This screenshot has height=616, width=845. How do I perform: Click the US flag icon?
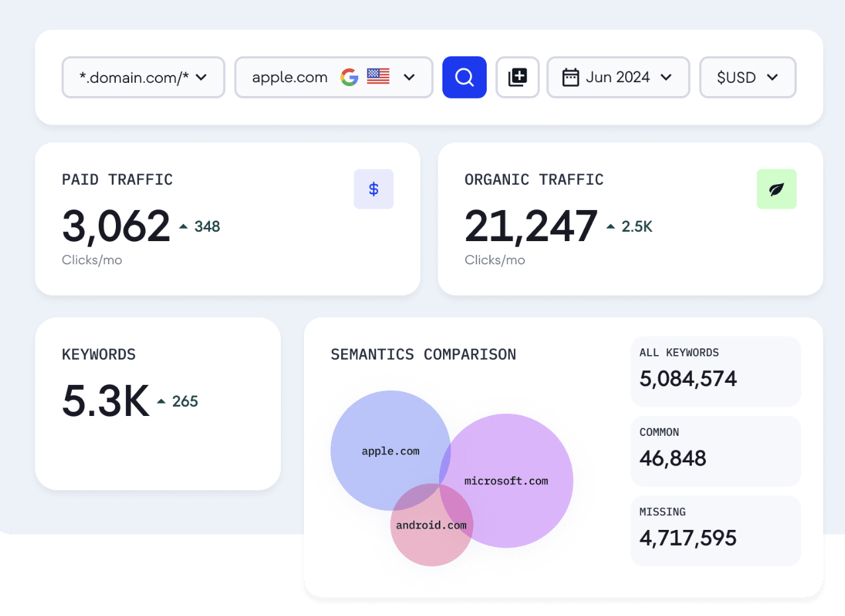pyautogui.click(x=378, y=77)
